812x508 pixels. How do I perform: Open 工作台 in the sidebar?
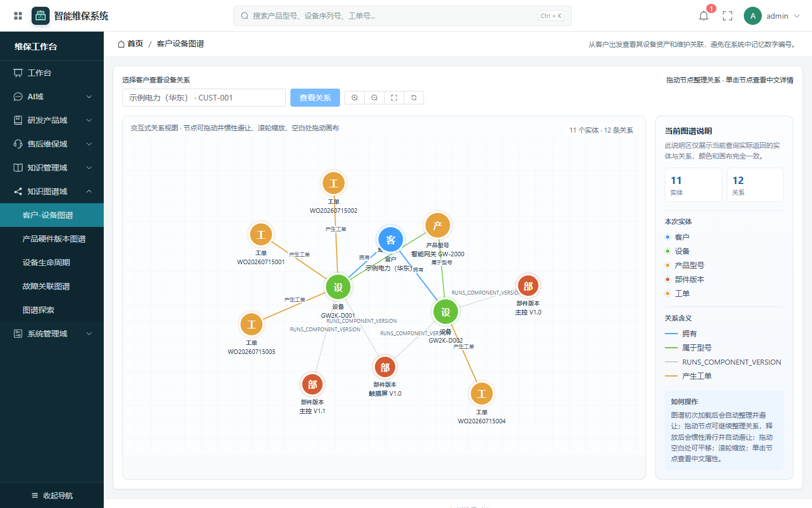pyautogui.click(x=52, y=73)
